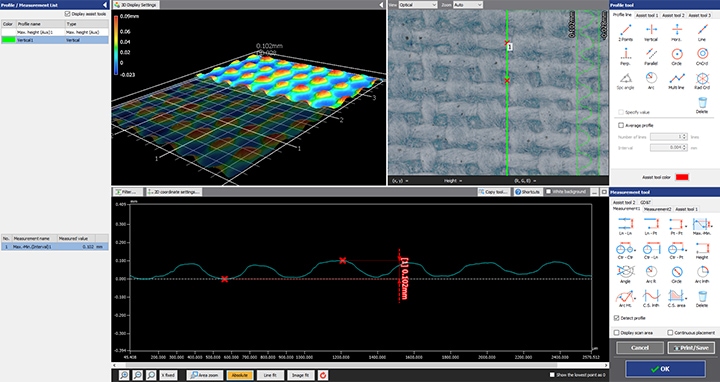This screenshot has width=720, height=382.
Task: Select the Max.-Min. measurement tool
Action: click(702, 226)
